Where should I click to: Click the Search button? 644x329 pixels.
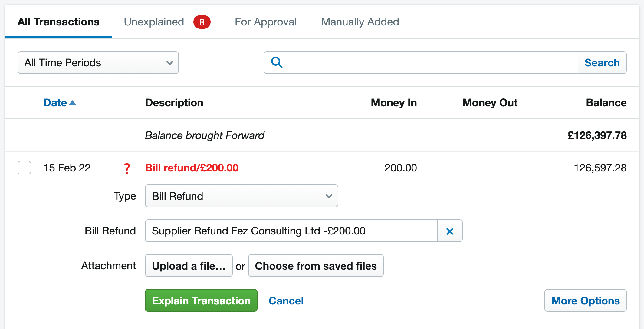[x=602, y=63]
